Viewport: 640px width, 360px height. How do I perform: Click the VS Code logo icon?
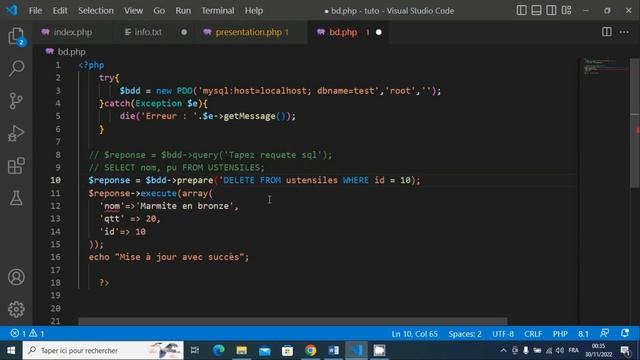coord(11,10)
